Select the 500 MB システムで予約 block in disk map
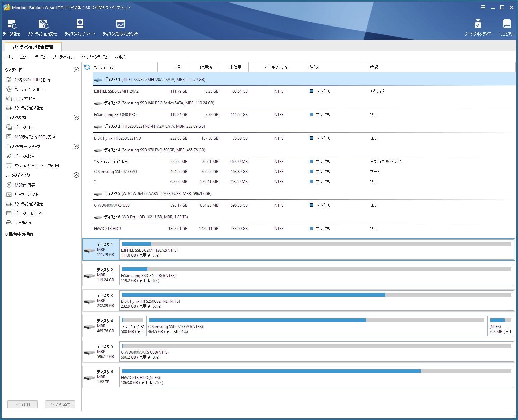518x420 pixels. click(x=132, y=326)
